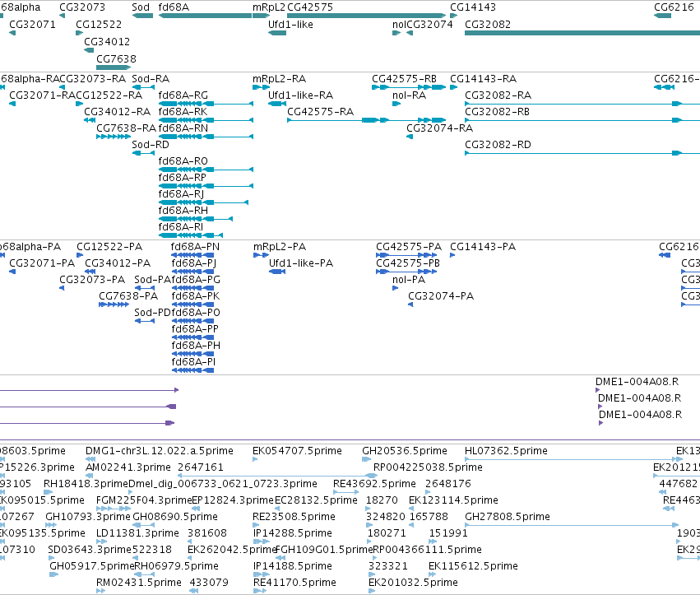
Task: Select the CG32082-RB transcript label
Action: coord(498,112)
